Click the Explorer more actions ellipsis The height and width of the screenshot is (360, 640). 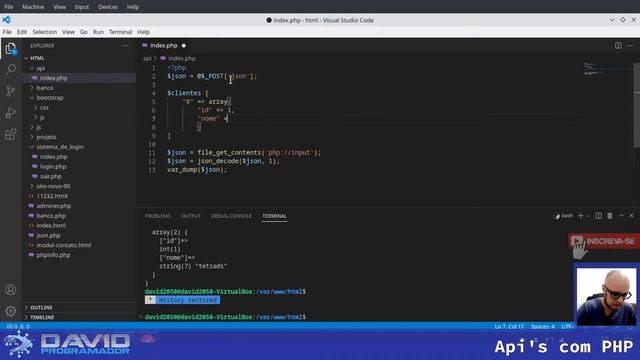pos(125,46)
